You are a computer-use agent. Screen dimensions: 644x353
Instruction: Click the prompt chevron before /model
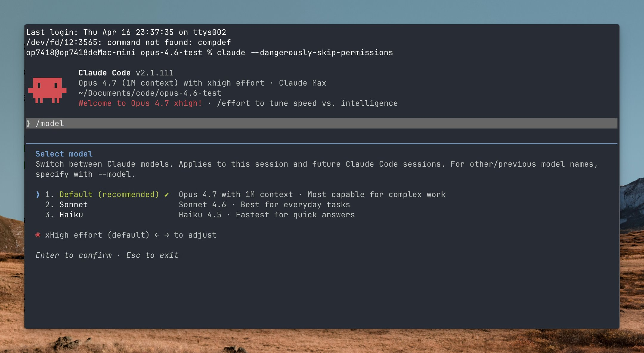pyautogui.click(x=29, y=123)
